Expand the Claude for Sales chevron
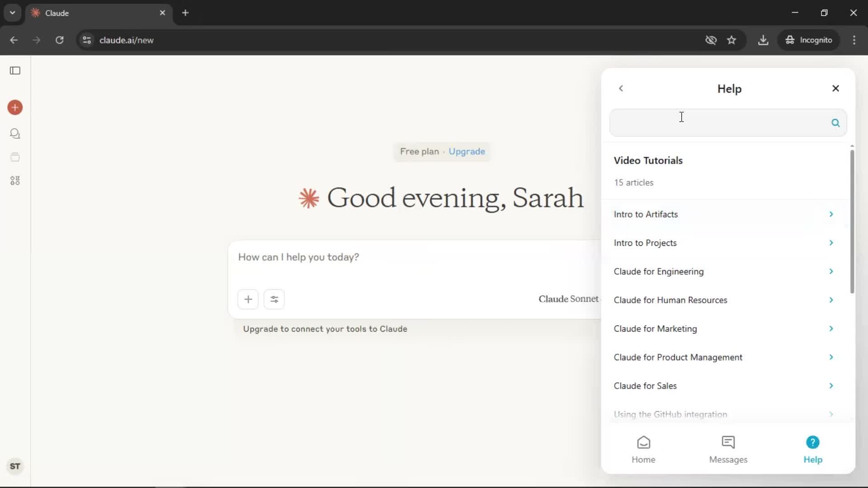This screenshot has width=868, height=488. point(831,386)
